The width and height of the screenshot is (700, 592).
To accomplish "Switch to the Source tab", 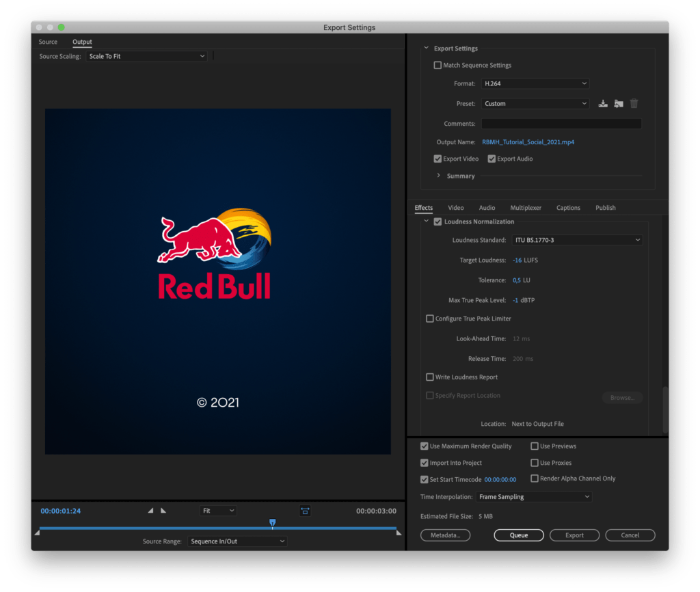I will point(48,42).
